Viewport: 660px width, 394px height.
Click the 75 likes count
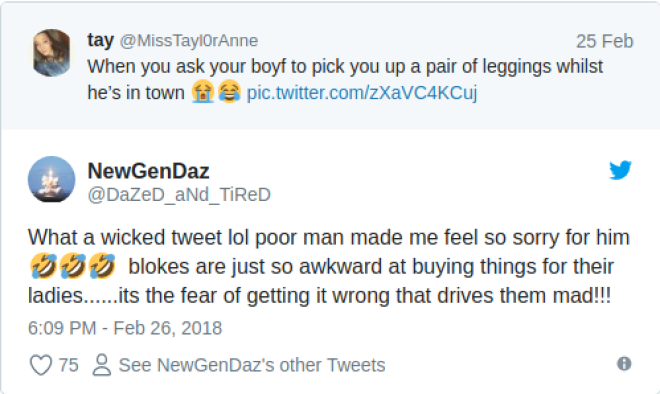[x=68, y=365]
